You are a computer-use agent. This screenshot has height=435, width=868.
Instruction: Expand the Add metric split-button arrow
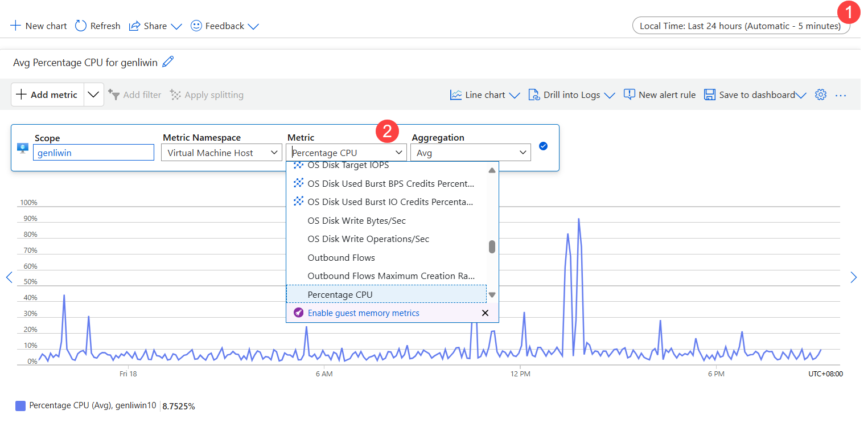click(x=94, y=95)
